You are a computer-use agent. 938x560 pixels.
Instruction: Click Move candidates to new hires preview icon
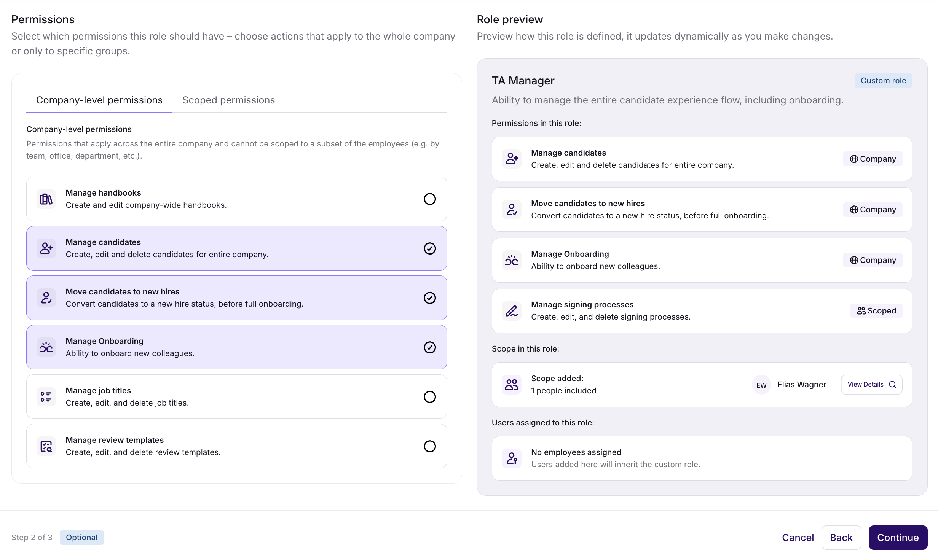pos(511,210)
